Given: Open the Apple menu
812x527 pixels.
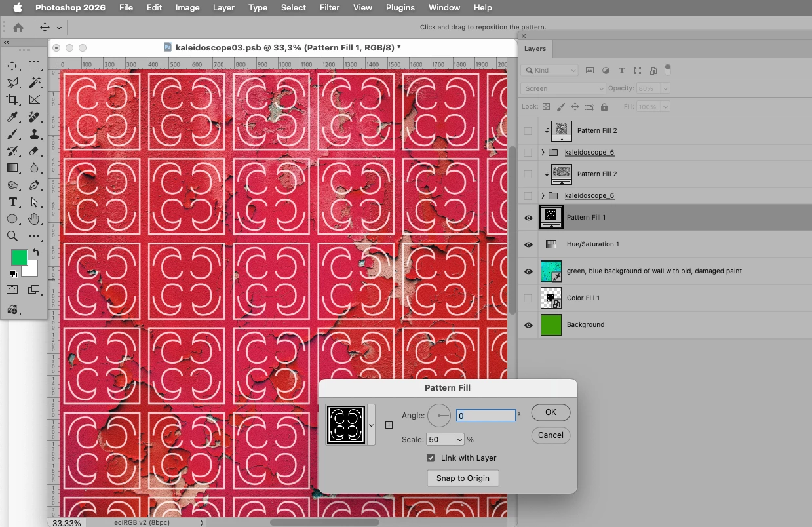Looking at the screenshot, I should [18, 7].
